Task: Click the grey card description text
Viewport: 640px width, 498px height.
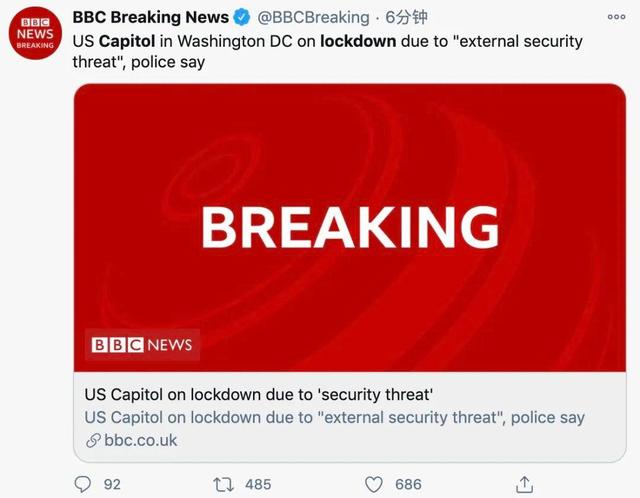Action: click(334, 417)
